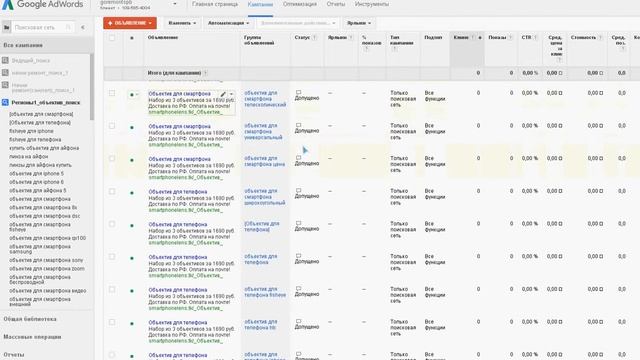
Task: Check the ad row for телефона fisheye
Action: point(112,289)
